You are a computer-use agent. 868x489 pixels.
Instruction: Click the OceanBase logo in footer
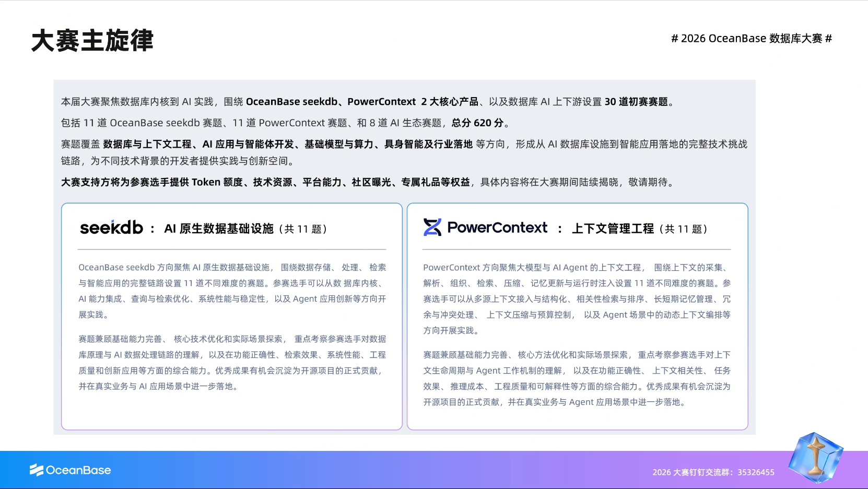[x=70, y=470]
